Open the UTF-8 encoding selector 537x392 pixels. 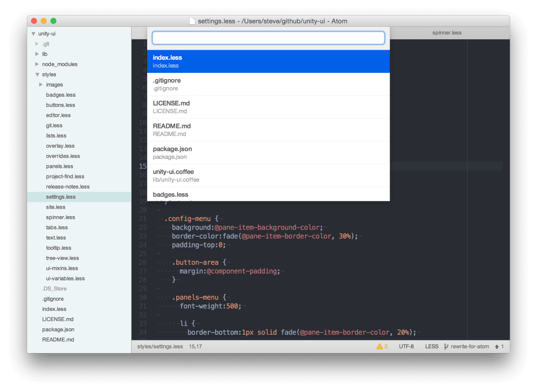(406, 346)
